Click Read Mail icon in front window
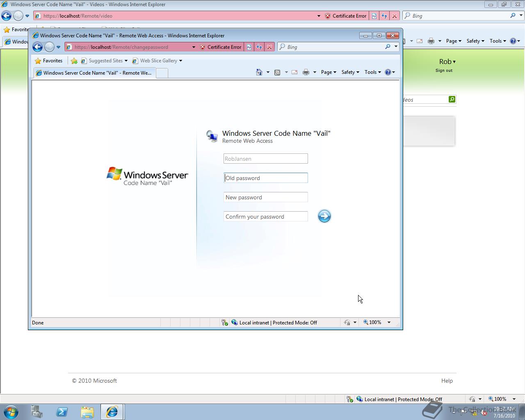 [294, 72]
